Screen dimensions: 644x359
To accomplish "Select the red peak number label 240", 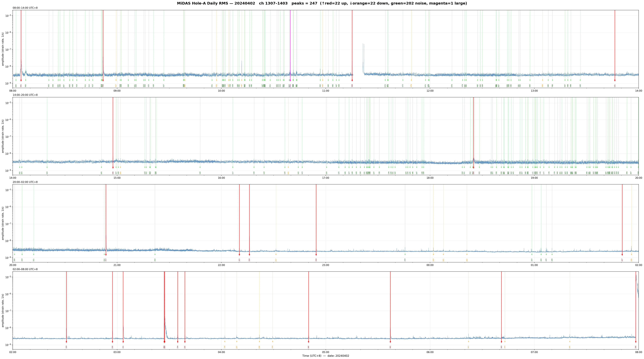I will click(309, 347).
